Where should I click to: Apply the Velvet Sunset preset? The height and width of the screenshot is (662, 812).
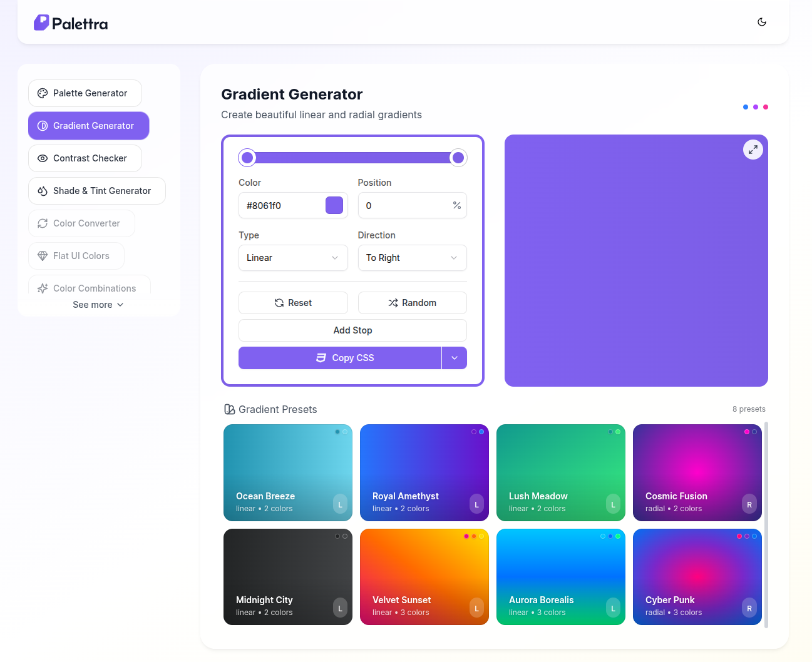[424, 576]
